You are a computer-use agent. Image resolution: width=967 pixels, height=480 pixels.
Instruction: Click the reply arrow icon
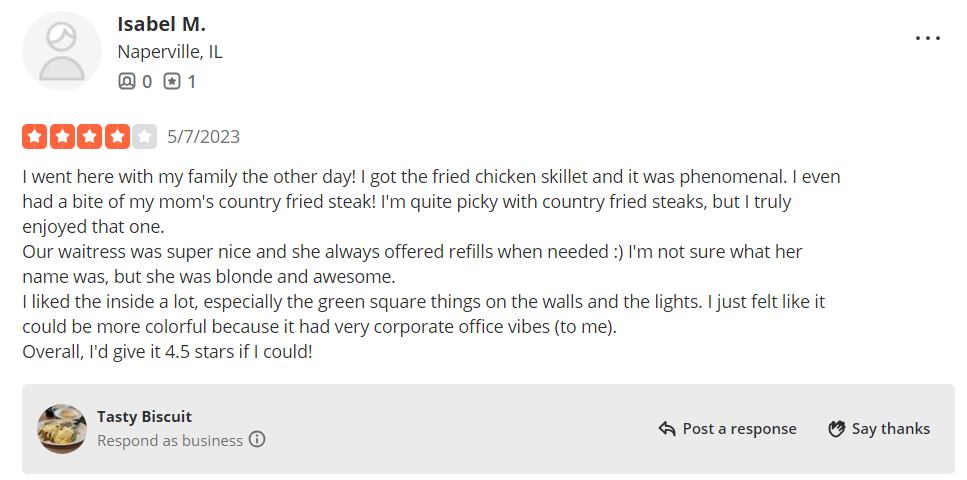(x=667, y=429)
